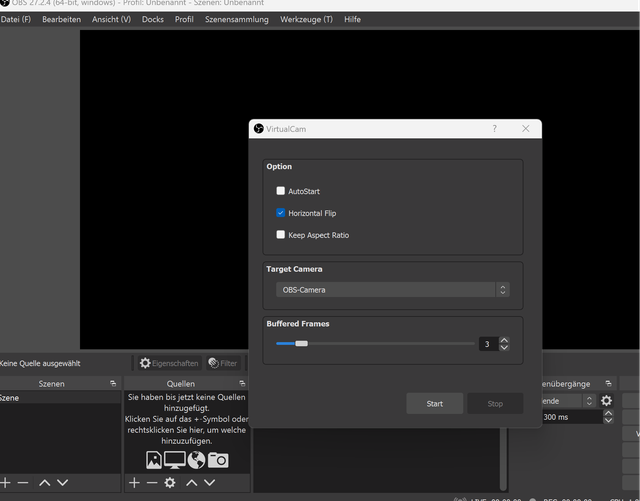Open the Bearbeiten menu

[x=62, y=19]
